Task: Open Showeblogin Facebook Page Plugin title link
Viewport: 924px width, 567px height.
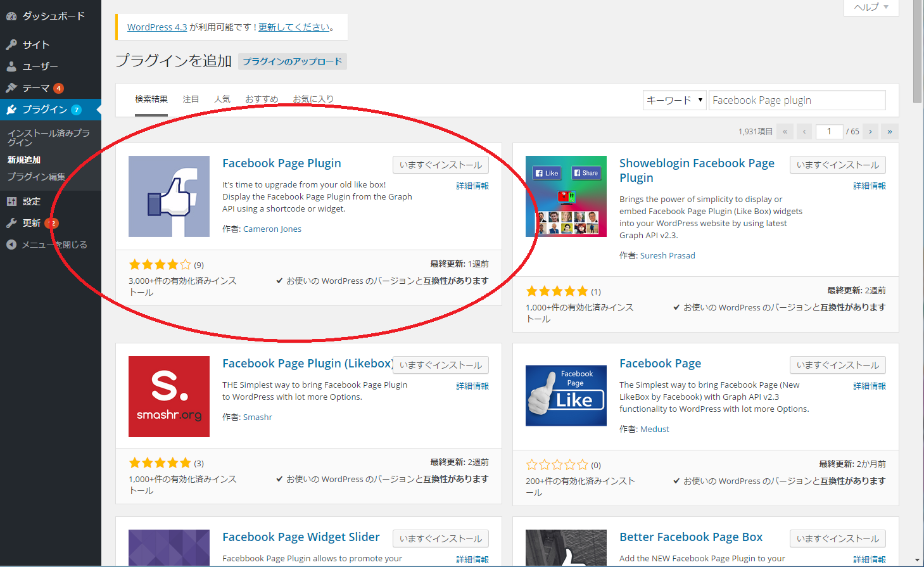Action: click(697, 170)
